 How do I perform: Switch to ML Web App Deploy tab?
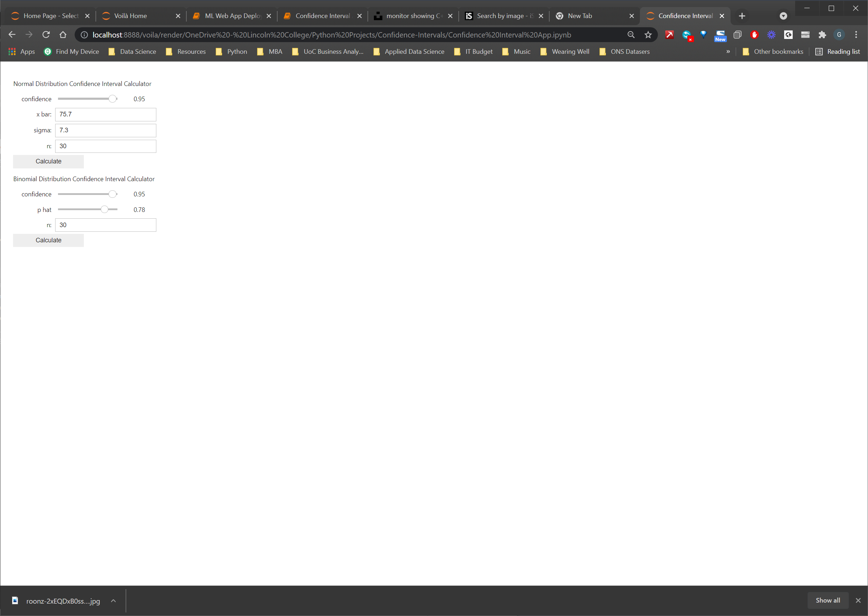pyautogui.click(x=232, y=16)
